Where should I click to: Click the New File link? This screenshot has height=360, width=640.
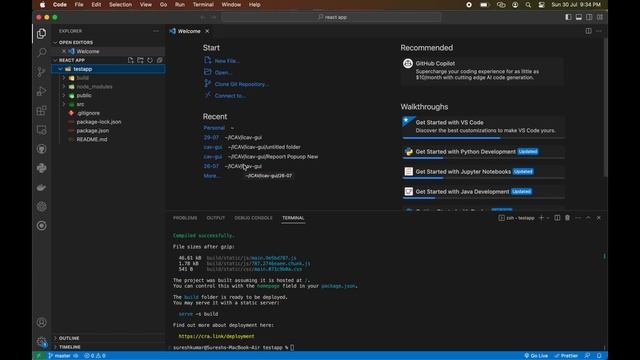227,61
